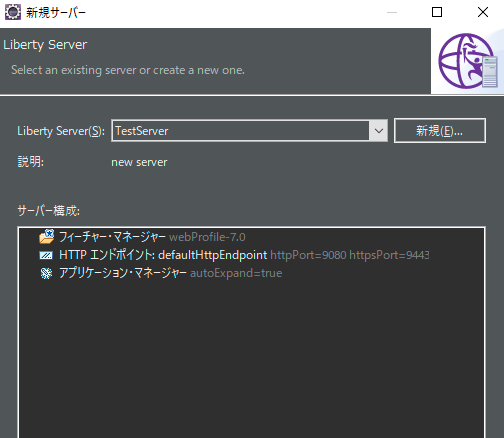
Task: Select the アプリケーション・マネージャー icon
Action: point(46,273)
